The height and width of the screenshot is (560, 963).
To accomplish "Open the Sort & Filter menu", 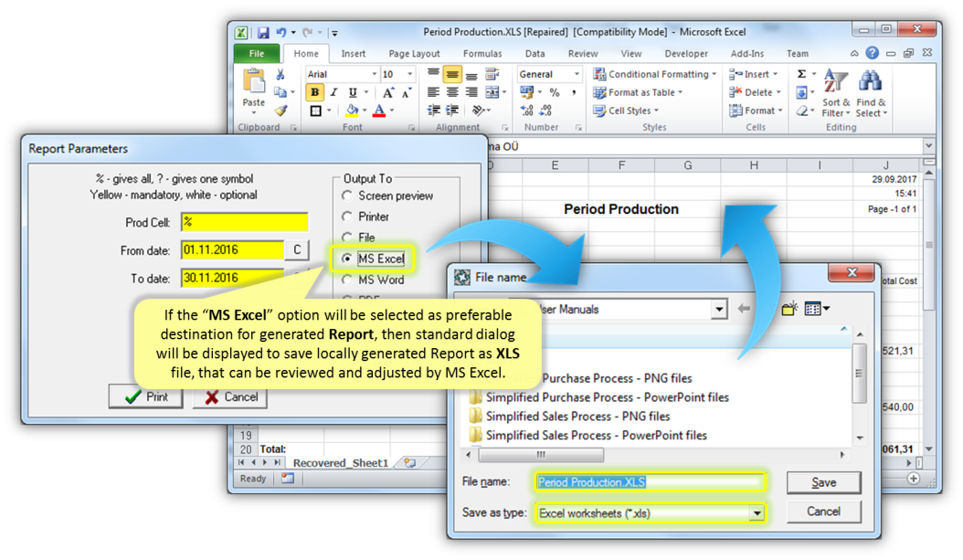I will 835,92.
